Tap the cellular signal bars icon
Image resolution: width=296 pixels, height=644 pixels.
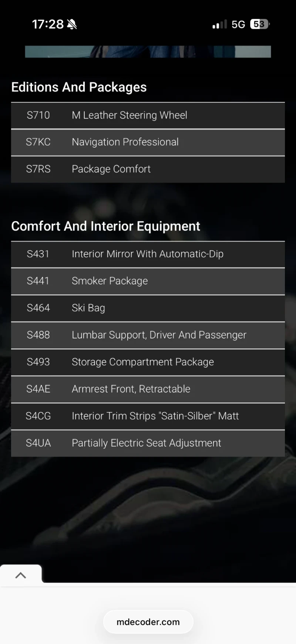click(x=219, y=24)
